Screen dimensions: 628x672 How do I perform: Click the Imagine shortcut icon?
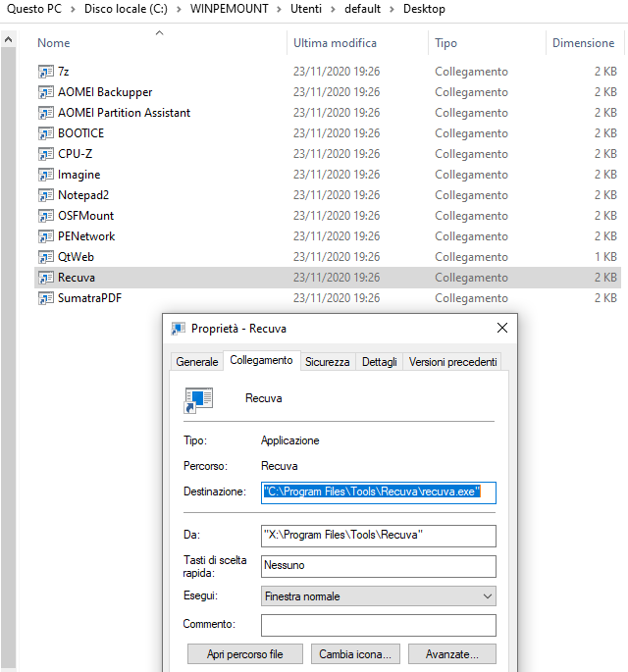point(46,175)
